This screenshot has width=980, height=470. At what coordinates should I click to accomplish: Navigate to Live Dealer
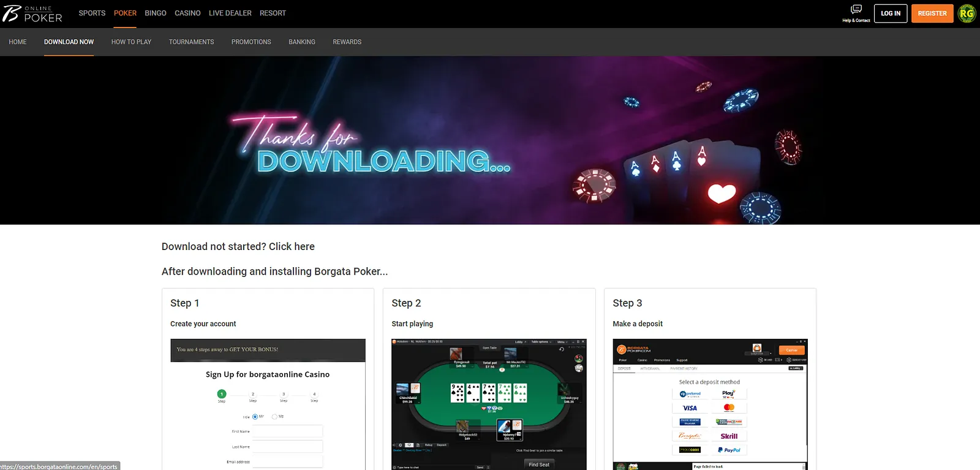(230, 13)
